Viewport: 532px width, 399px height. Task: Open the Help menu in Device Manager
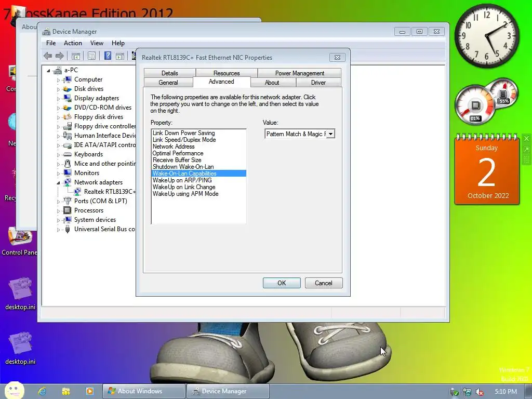118,43
